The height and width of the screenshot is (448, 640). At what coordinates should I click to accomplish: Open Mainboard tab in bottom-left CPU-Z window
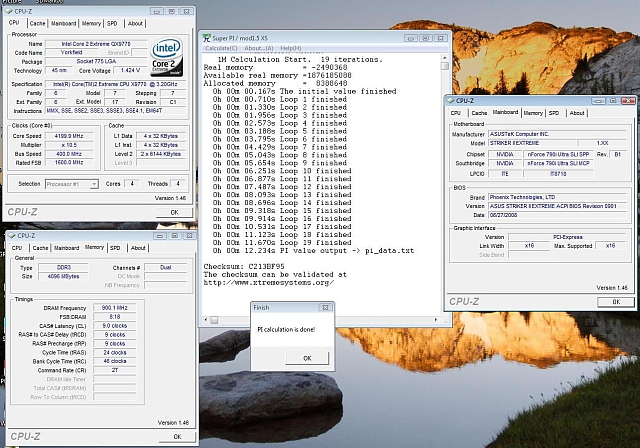tap(67, 248)
